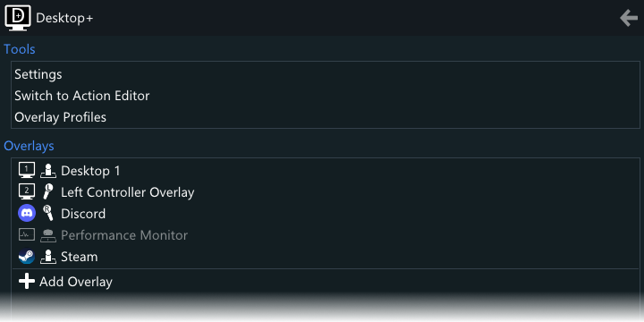The height and width of the screenshot is (322, 644).
Task: Click the back arrow icon
Action: (629, 19)
